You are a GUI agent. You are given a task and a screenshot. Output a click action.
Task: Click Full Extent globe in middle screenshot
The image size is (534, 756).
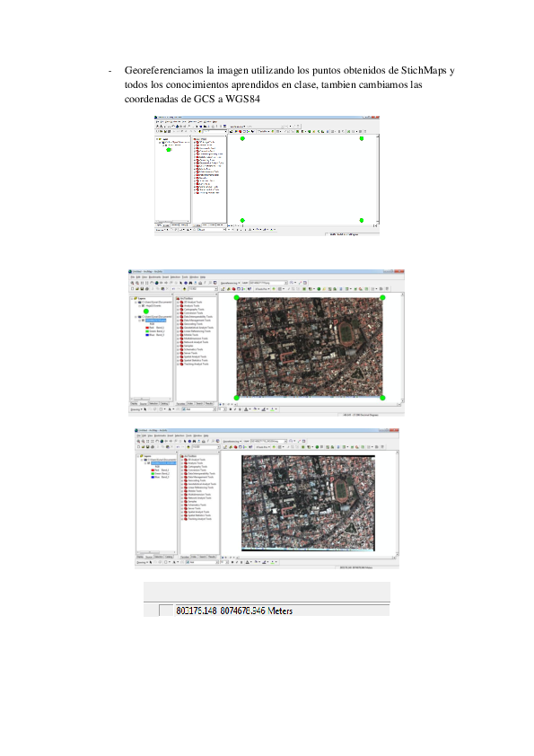pos(157,283)
